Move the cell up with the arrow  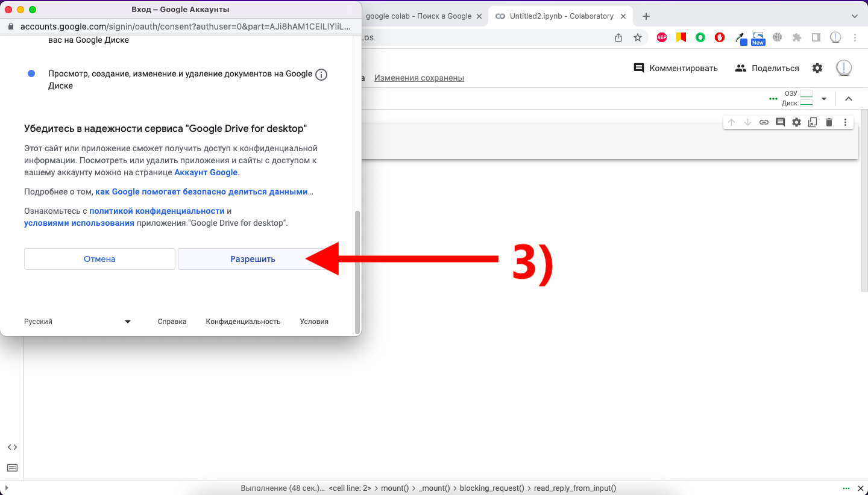(x=731, y=122)
